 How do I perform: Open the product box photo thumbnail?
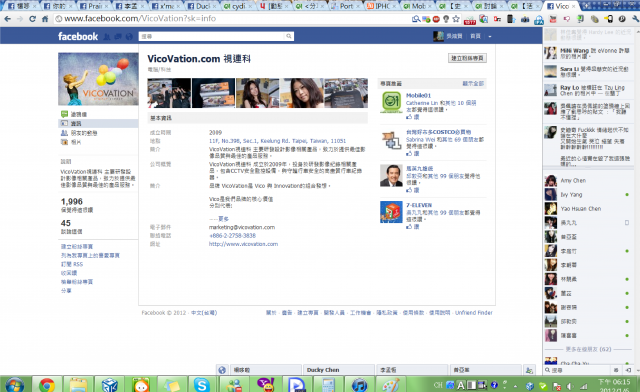pos(213,93)
